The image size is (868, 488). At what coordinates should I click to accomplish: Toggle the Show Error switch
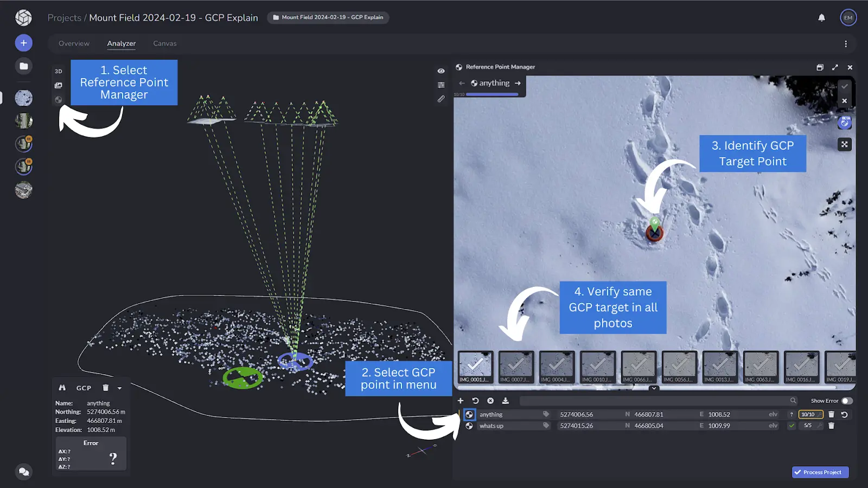point(847,401)
